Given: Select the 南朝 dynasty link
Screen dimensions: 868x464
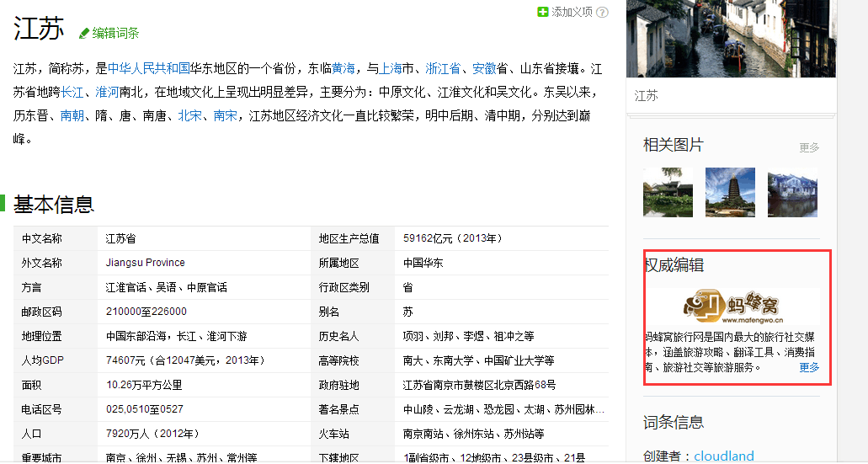Looking at the screenshot, I should point(72,115).
